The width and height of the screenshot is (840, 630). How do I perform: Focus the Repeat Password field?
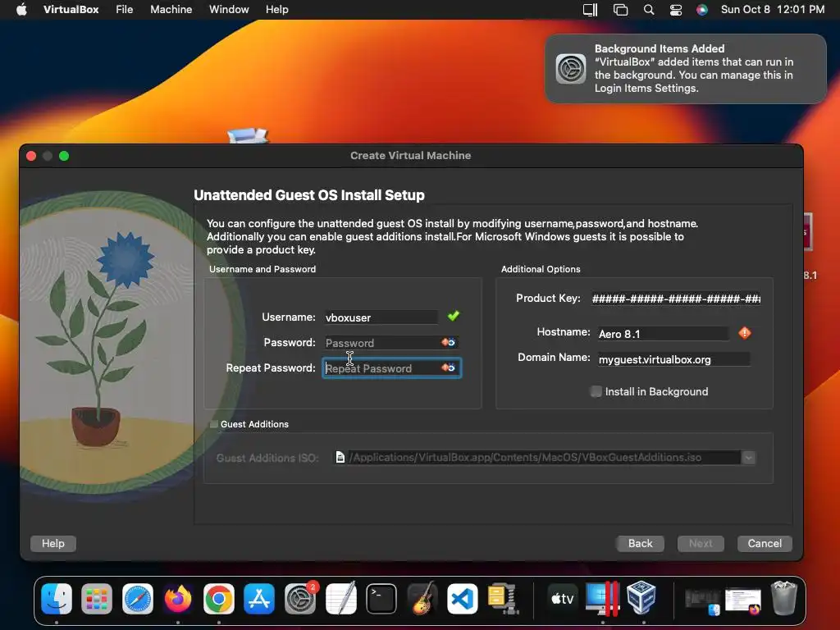[x=391, y=368]
